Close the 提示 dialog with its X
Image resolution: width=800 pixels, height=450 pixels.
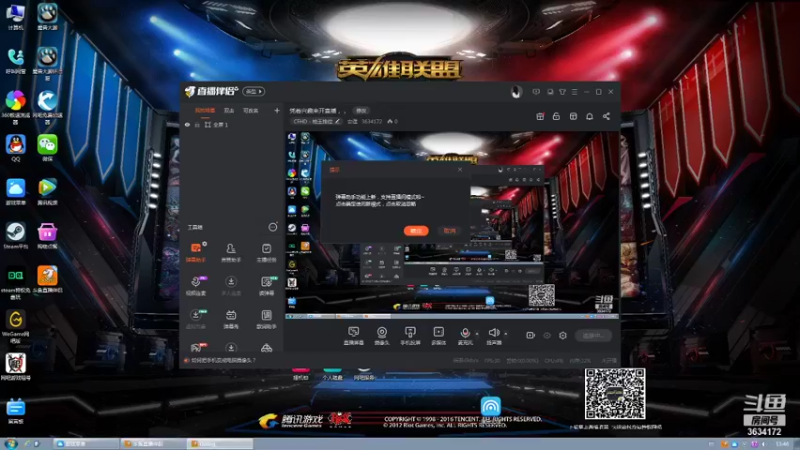(x=460, y=169)
